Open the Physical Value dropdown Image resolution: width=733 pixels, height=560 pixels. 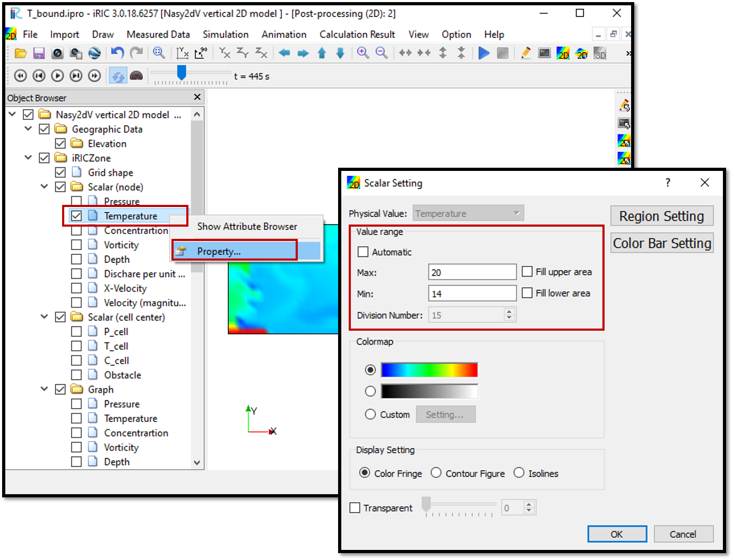click(468, 213)
